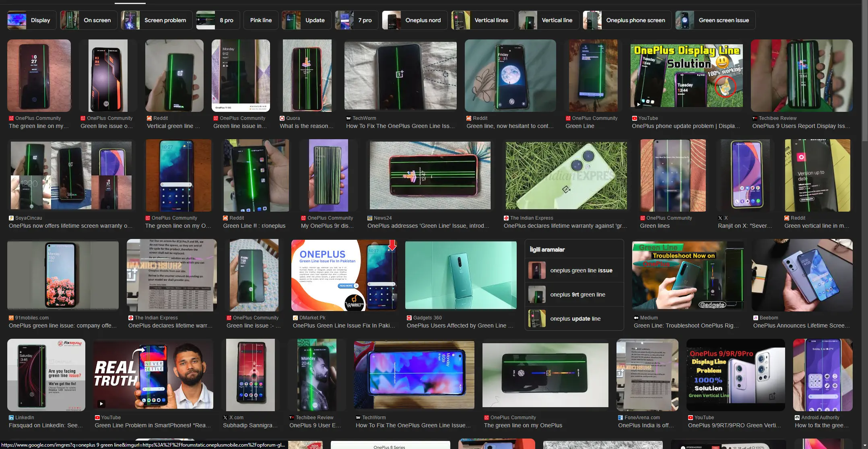The image size is (868, 449).
Task: Click 'OnePlus 9/9RT/9PRO Green Verti...' title
Action: click(x=734, y=425)
